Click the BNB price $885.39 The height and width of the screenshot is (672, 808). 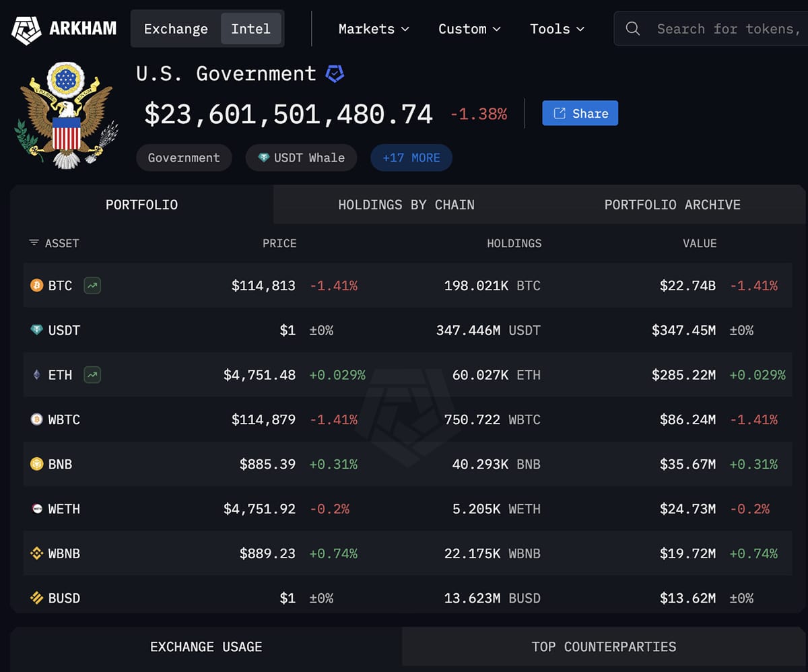(267, 464)
